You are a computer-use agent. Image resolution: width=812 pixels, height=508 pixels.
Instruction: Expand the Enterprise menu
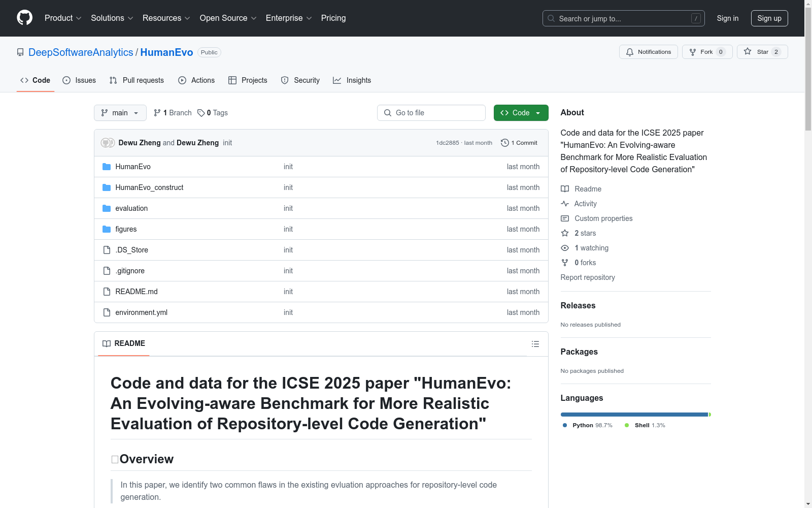289,18
